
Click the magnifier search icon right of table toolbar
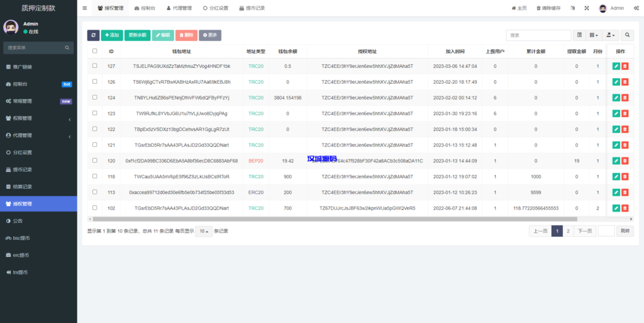click(627, 35)
